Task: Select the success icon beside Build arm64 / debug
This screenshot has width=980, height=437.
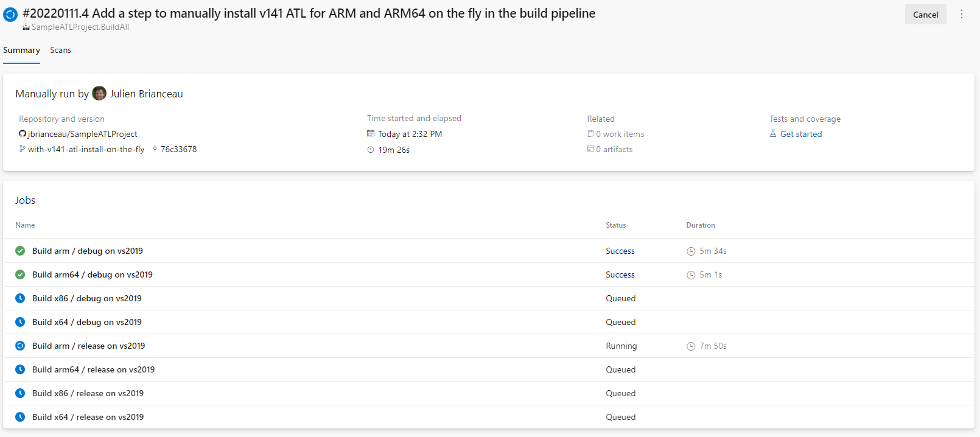Action: click(19, 274)
